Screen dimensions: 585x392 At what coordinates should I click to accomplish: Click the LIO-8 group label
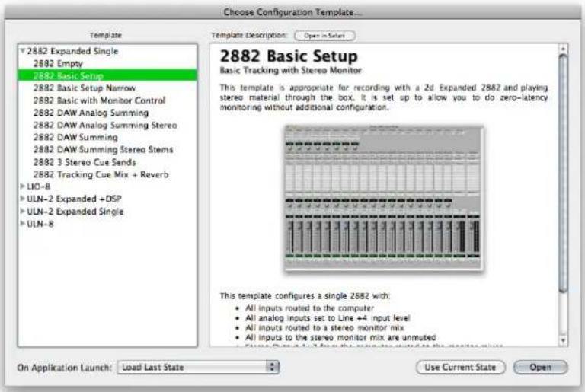pyautogui.click(x=38, y=186)
